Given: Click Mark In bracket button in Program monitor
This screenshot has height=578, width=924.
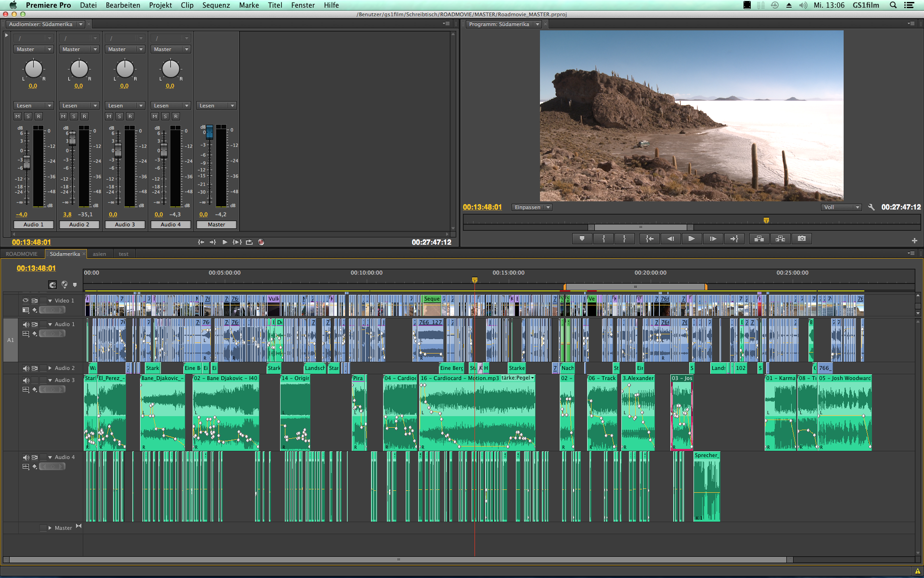Looking at the screenshot, I should click(603, 238).
